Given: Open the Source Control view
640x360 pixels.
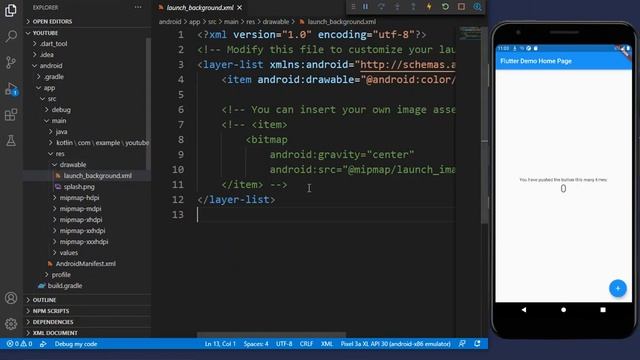Looking at the screenshot, I should tap(11, 62).
